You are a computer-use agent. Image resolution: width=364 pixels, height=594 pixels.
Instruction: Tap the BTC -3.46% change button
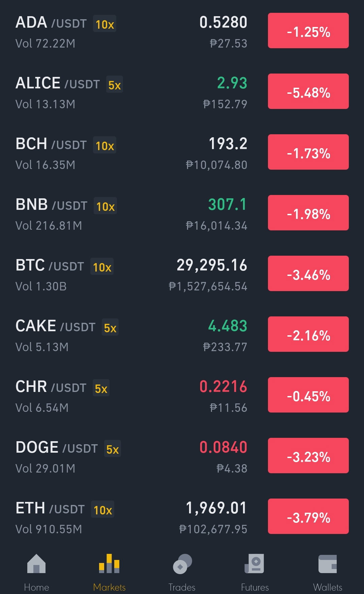[308, 274]
